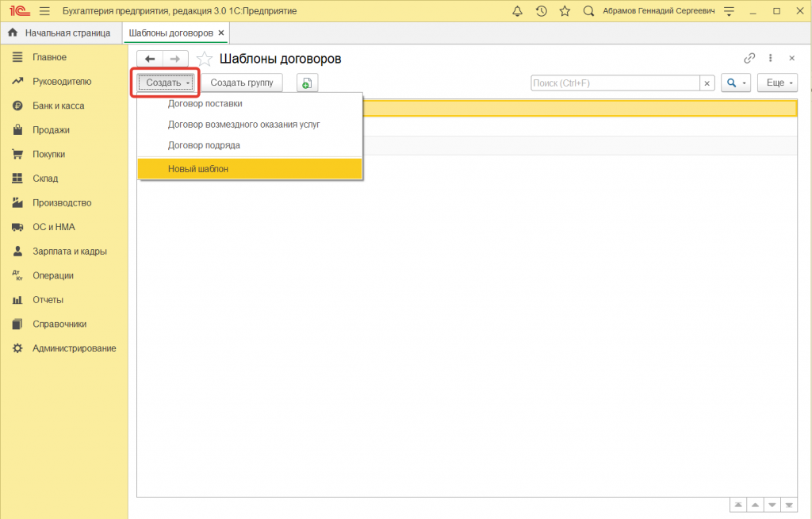Open Банк и касса section
This screenshot has height=519, width=812.
pyautogui.click(x=58, y=106)
